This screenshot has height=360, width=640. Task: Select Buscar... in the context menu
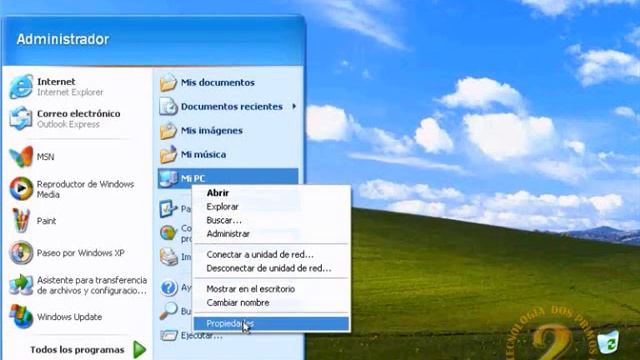point(224,220)
